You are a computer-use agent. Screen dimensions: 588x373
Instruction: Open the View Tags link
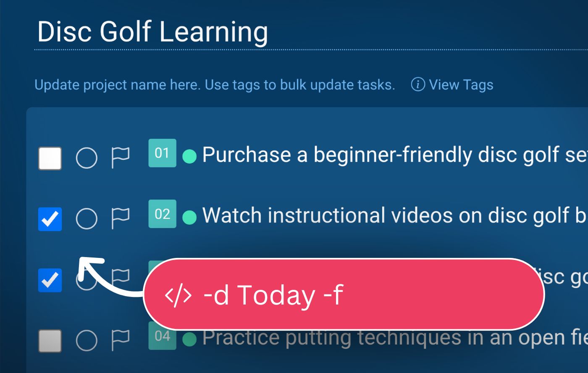[461, 84]
